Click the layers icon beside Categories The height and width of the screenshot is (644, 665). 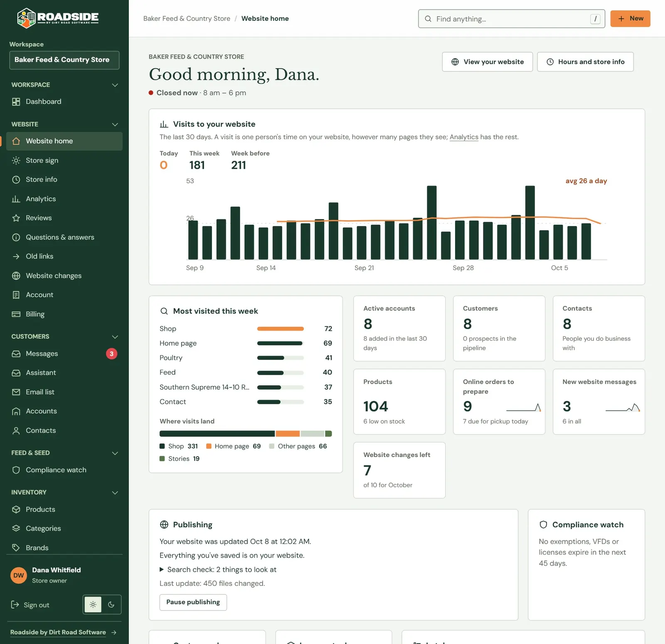click(x=16, y=528)
